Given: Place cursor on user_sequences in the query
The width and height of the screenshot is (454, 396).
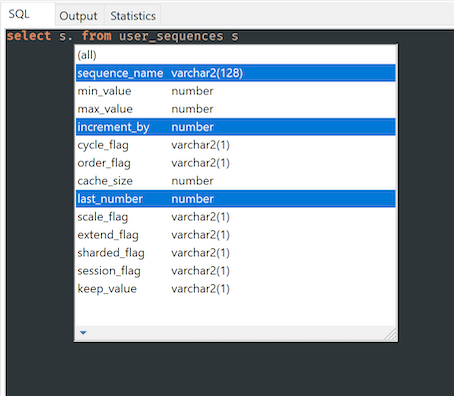Looking at the screenshot, I should [171, 36].
